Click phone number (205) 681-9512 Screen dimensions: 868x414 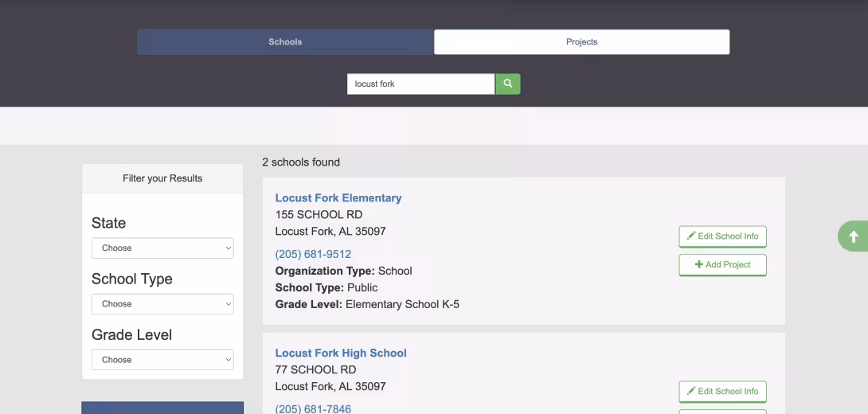click(x=313, y=254)
